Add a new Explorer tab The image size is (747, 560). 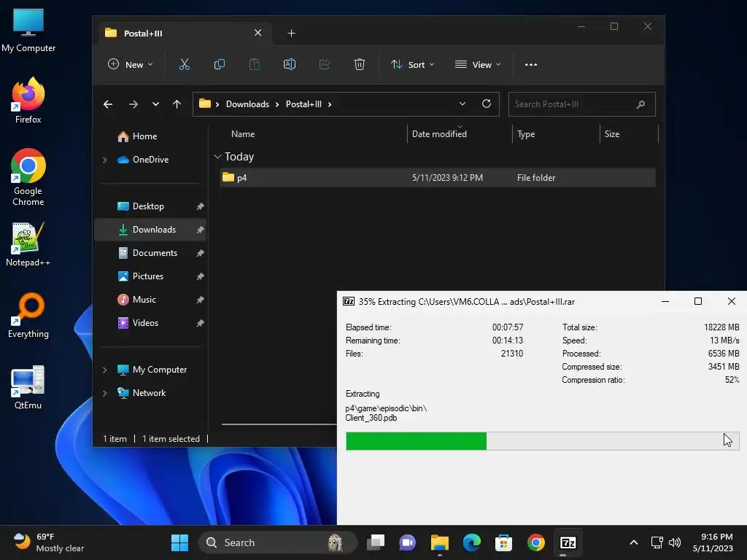tap(292, 34)
